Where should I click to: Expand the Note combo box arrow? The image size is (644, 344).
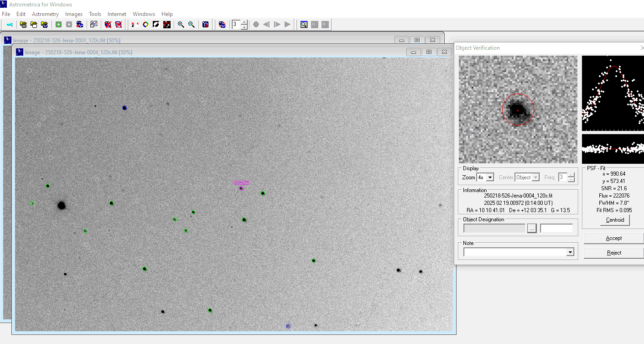tap(570, 252)
